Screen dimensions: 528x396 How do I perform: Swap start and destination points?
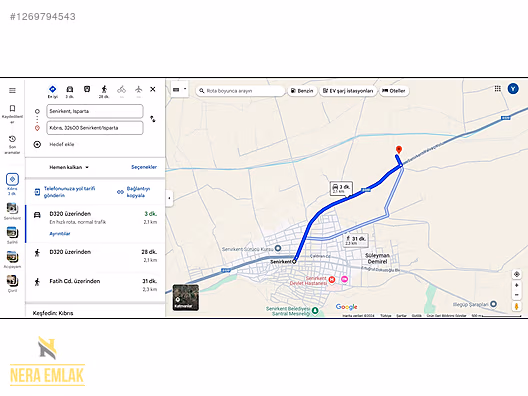coord(153,119)
